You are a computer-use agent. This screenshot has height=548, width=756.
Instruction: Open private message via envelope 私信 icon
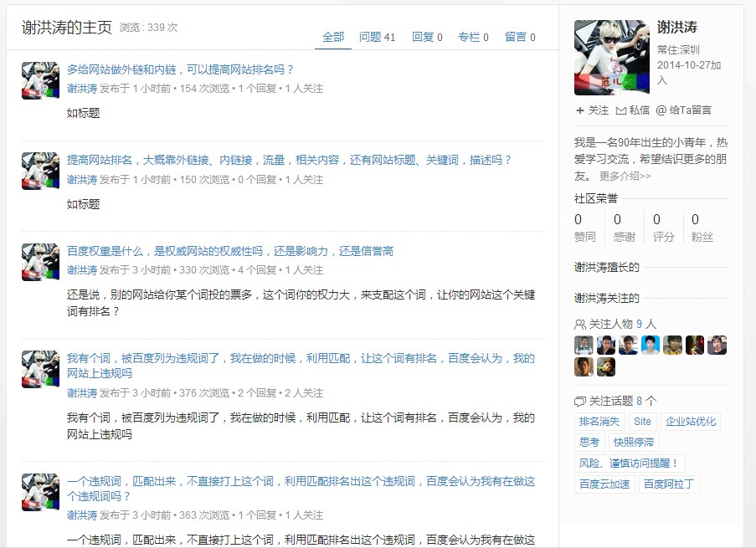click(x=621, y=110)
